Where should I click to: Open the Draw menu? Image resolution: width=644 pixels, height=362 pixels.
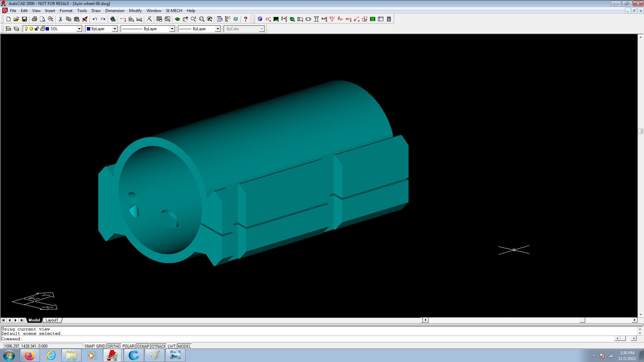96,11
